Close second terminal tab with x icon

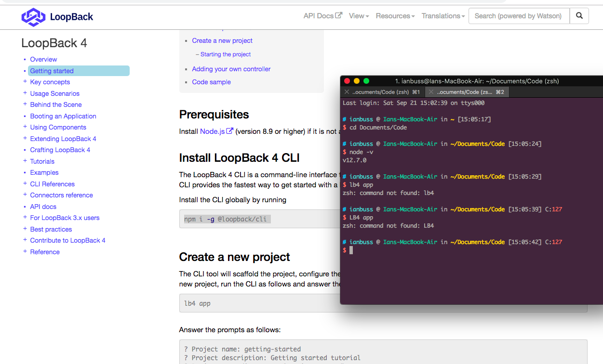point(431,92)
